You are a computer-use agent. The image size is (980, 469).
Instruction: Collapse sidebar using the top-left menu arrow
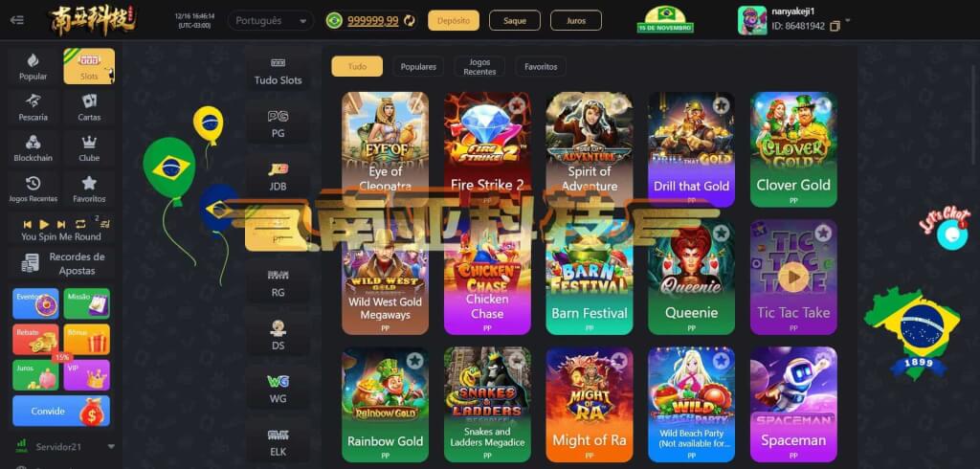tap(17, 20)
